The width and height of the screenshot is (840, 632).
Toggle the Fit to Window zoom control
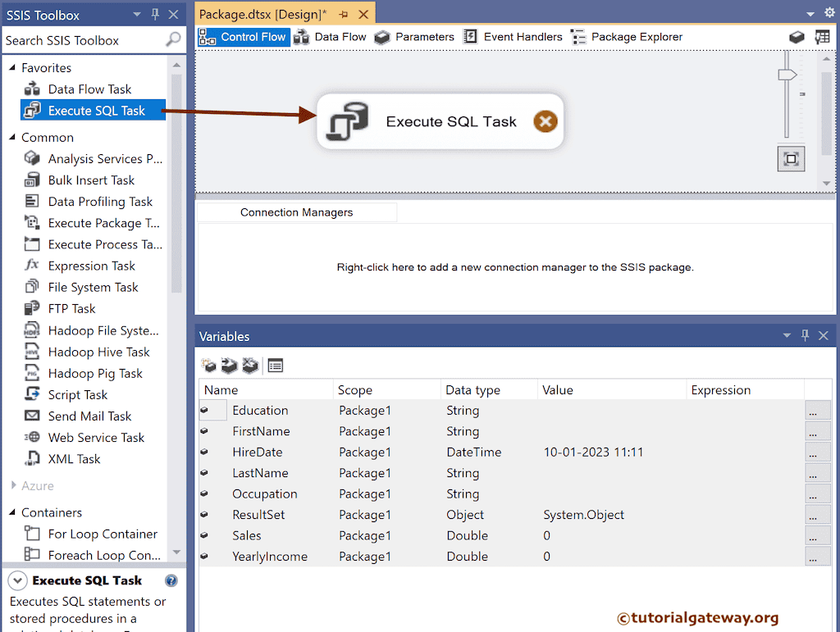tap(790, 158)
